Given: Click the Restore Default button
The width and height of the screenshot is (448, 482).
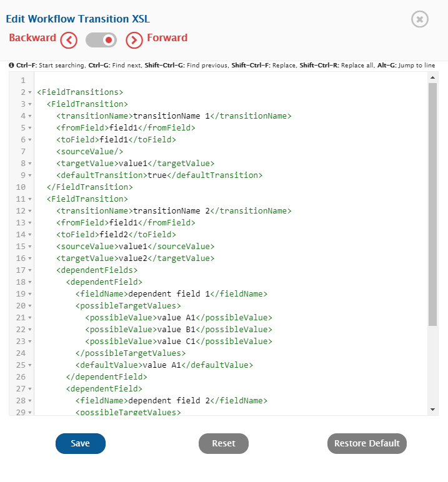Looking at the screenshot, I should click(367, 443).
